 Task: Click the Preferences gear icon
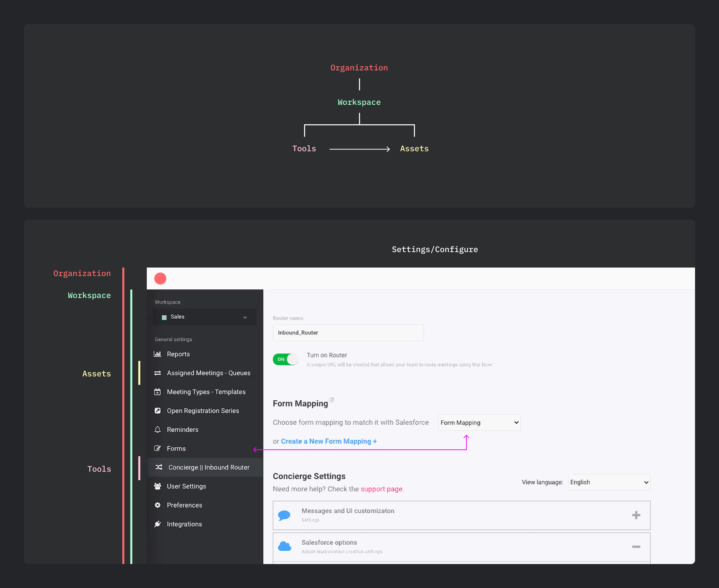pos(157,505)
